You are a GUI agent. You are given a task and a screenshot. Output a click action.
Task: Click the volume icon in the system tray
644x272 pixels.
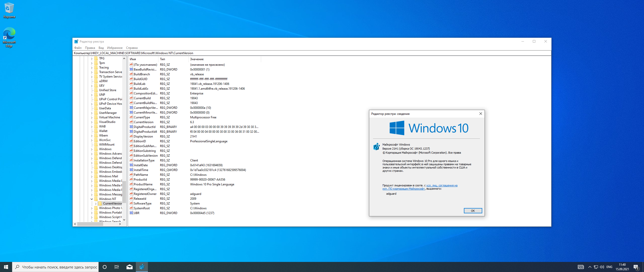click(602, 267)
